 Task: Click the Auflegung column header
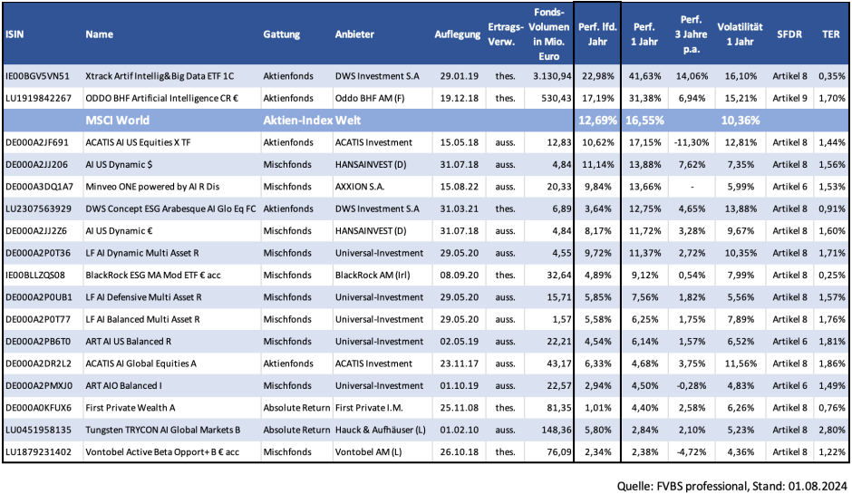tap(457, 34)
